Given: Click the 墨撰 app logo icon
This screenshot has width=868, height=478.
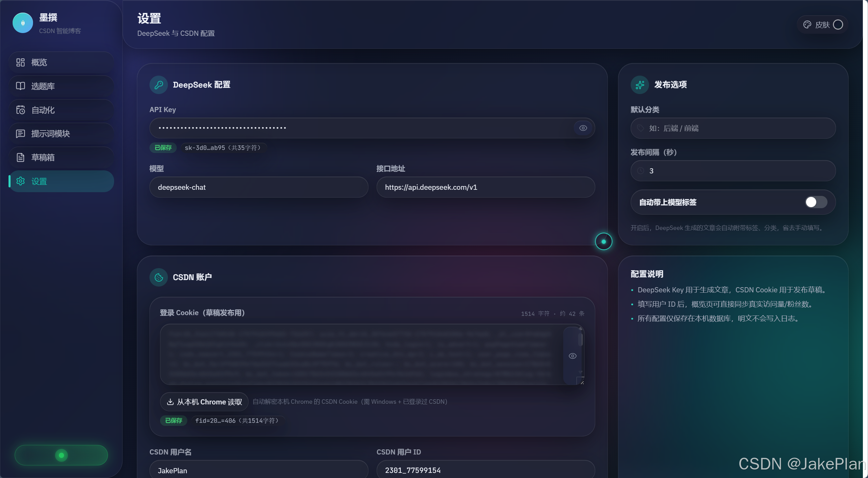Looking at the screenshot, I should tap(23, 23).
